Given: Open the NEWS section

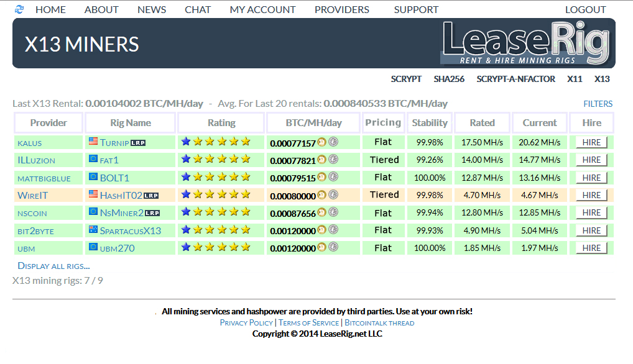Looking at the screenshot, I should pyautogui.click(x=152, y=10).
